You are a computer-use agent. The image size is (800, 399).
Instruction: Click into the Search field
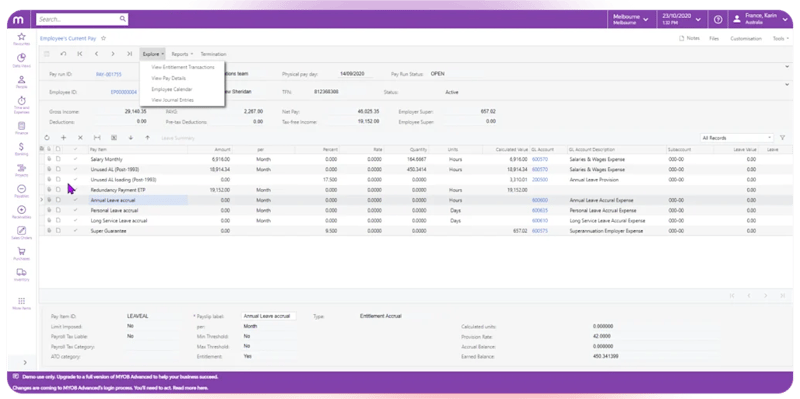point(78,19)
